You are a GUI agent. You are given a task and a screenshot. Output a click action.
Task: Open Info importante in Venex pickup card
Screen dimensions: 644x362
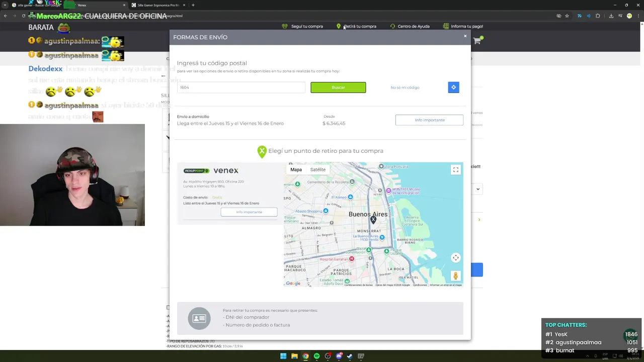249,212
